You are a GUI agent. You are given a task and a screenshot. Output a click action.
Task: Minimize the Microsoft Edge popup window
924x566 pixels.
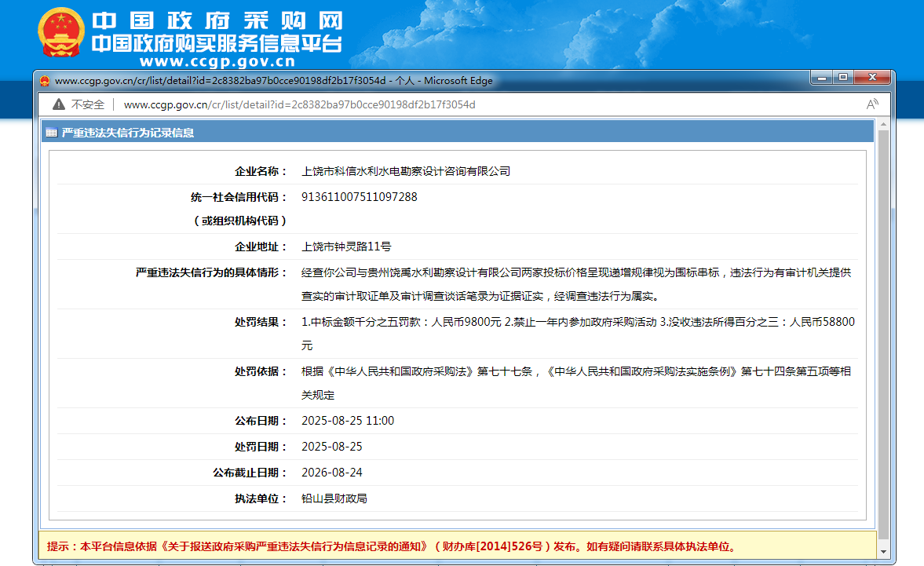click(x=821, y=77)
